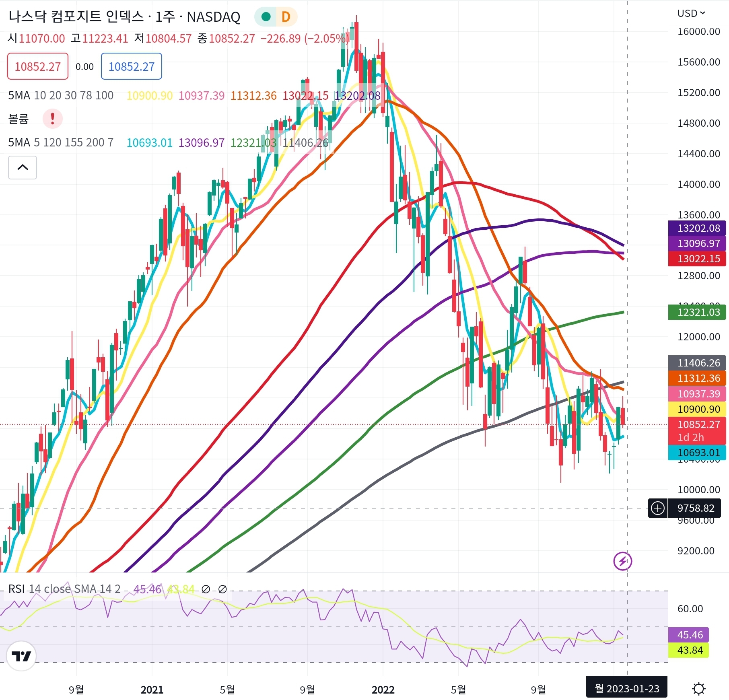Click the plus icon beside price 9758.82

point(658,508)
